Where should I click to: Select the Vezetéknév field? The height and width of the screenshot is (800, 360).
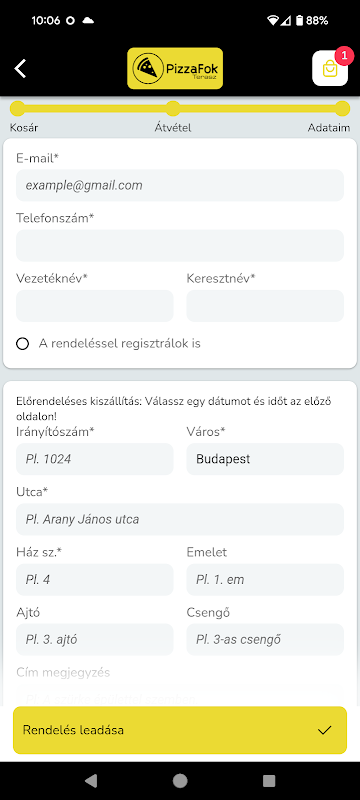point(95,306)
